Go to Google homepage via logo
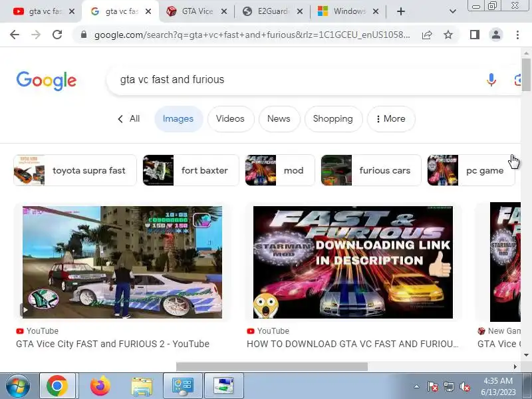Viewport: 532px width, 399px height. point(47,80)
